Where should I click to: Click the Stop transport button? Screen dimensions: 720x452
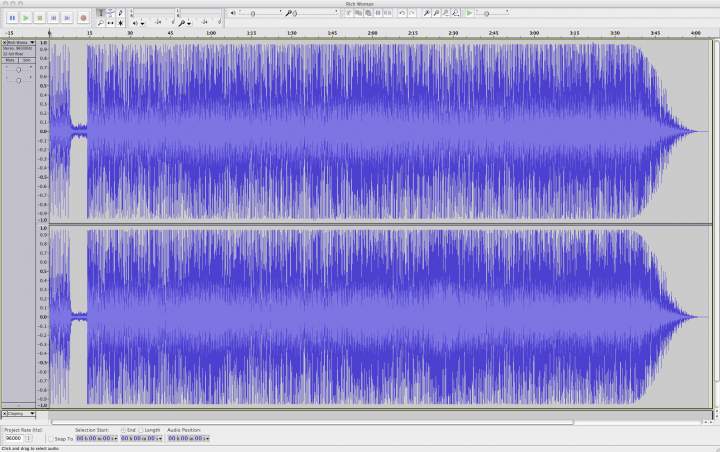tap(39, 18)
